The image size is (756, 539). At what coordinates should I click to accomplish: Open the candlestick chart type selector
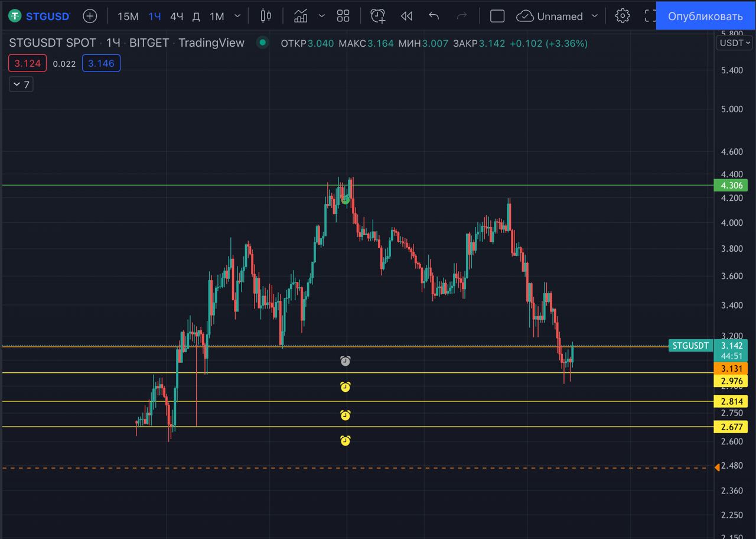pyautogui.click(x=266, y=16)
